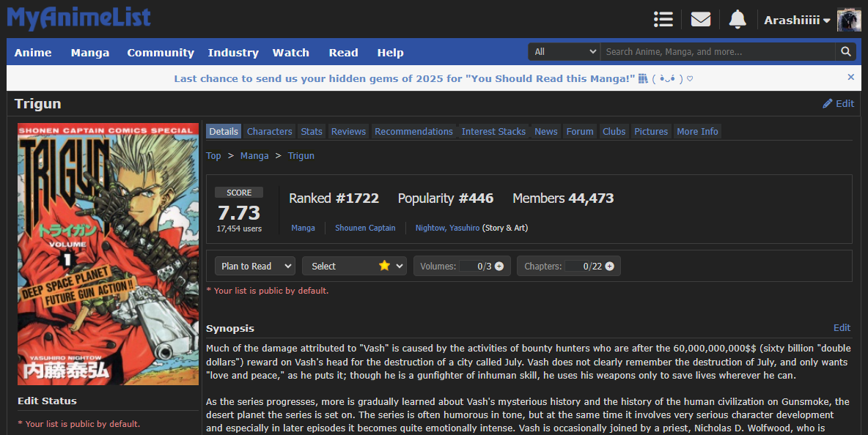The height and width of the screenshot is (435, 868).
Task: Increment volumes read with plus icon
Action: click(x=499, y=267)
